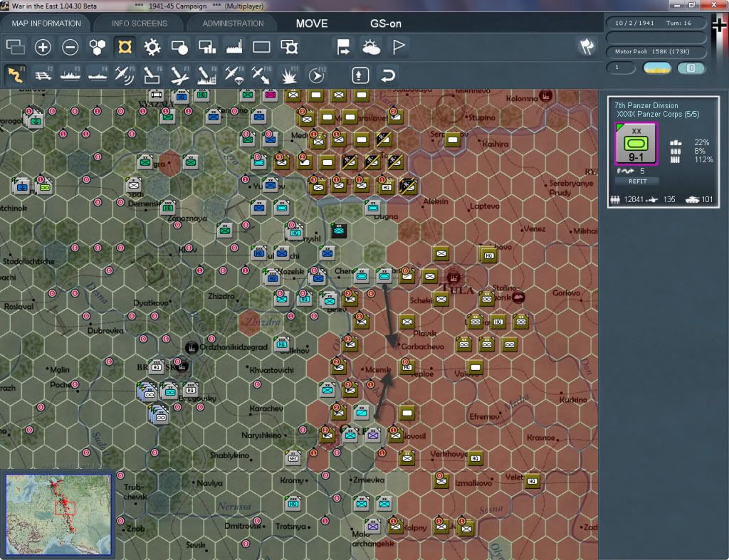The width and height of the screenshot is (729, 560).
Task: Click the black selected unit counter near Dugna
Action: tap(339, 230)
